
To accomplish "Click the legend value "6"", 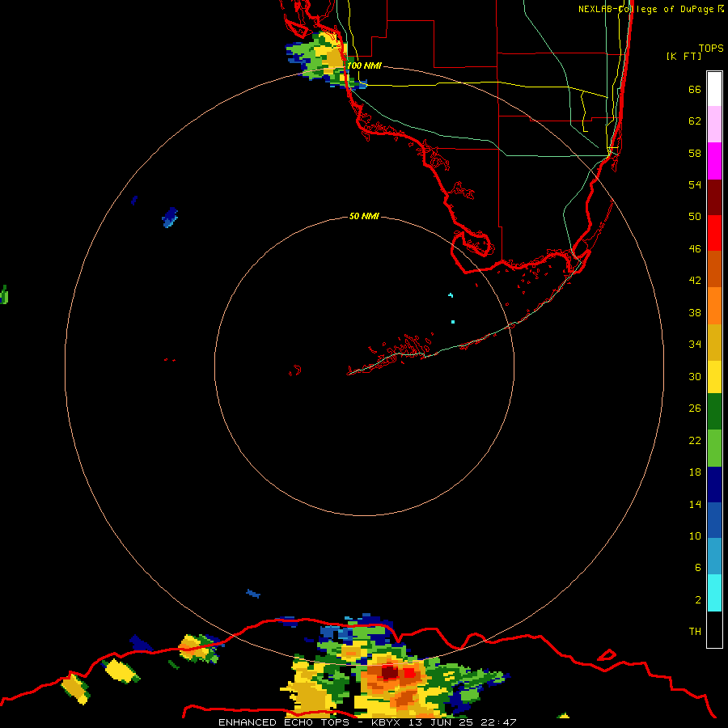I will [x=698, y=567].
